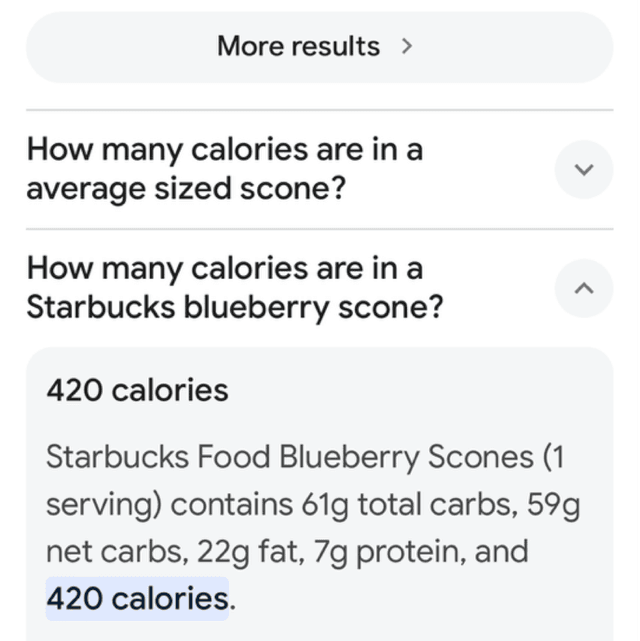Click the highlighted "420 calories" text
The image size is (640, 641).
click(x=137, y=599)
